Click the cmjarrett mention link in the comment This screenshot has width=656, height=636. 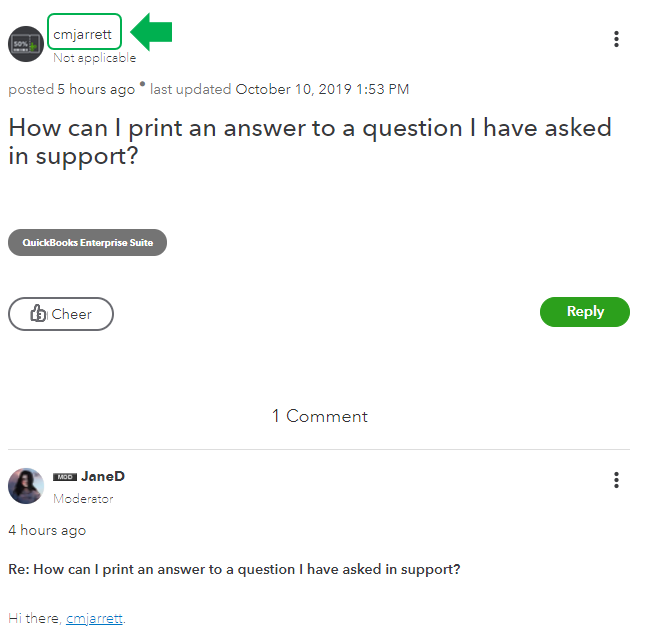tap(95, 618)
